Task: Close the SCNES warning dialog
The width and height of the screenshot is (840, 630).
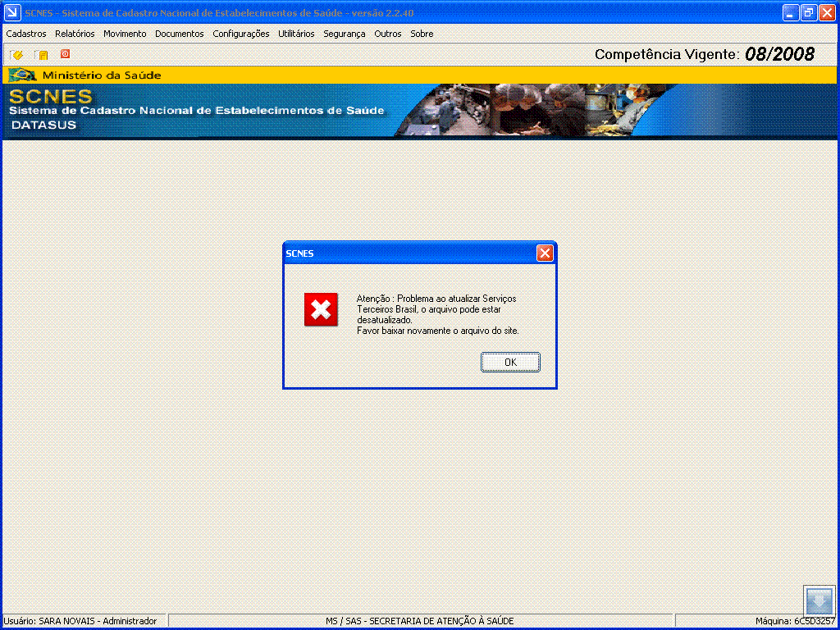Action: pos(509,362)
